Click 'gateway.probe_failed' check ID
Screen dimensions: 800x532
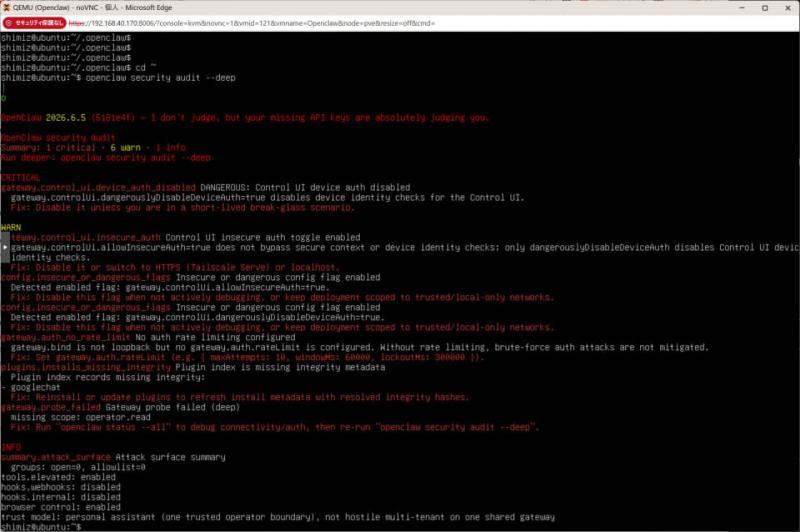pos(51,408)
